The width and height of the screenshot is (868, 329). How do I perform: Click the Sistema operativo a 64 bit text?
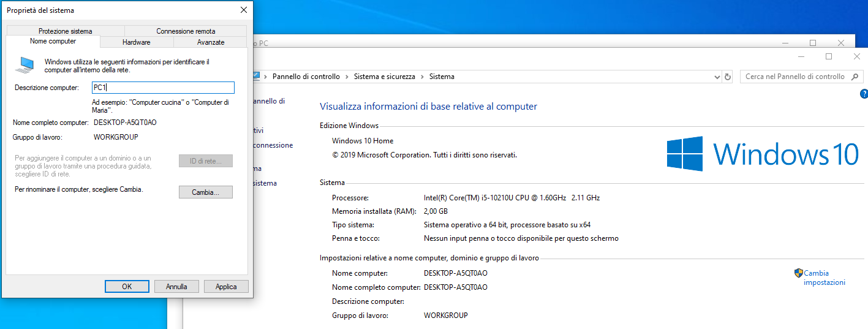click(x=507, y=225)
